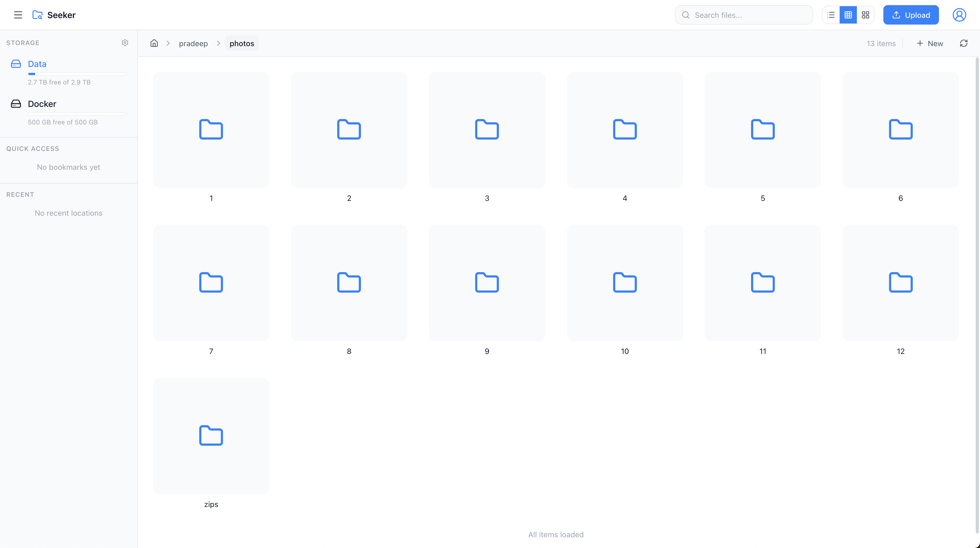This screenshot has width=980, height=548.
Task: Switch to large tiles view
Action: (x=866, y=15)
